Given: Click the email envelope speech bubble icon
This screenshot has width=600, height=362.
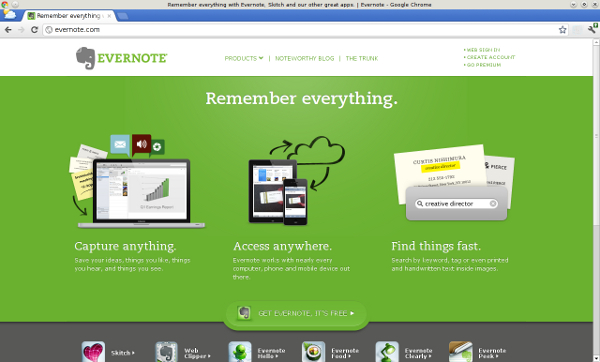Looking at the screenshot, I should (x=120, y=145).
